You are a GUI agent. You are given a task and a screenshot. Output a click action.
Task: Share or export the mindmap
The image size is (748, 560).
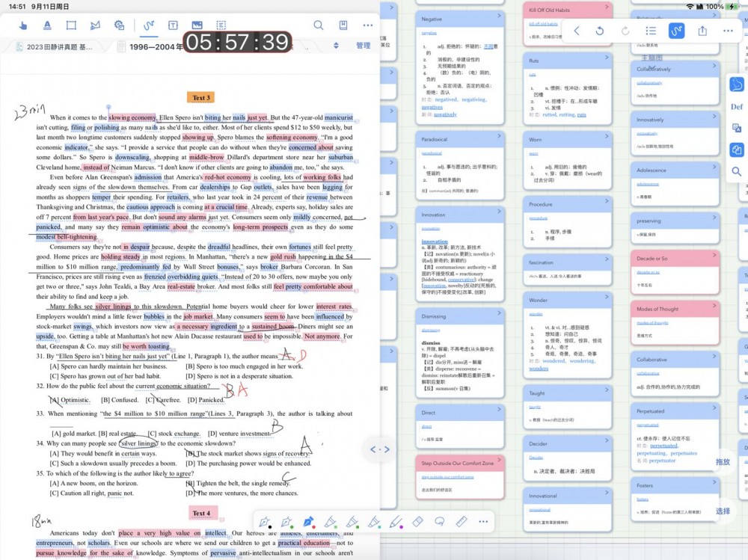pyautogui.click(x=702, y=31)
